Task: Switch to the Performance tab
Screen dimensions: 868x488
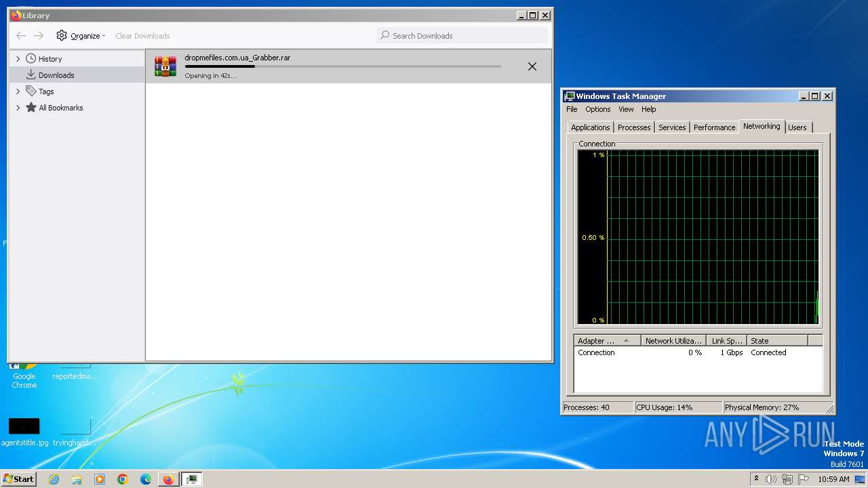Action: [714, 127]
